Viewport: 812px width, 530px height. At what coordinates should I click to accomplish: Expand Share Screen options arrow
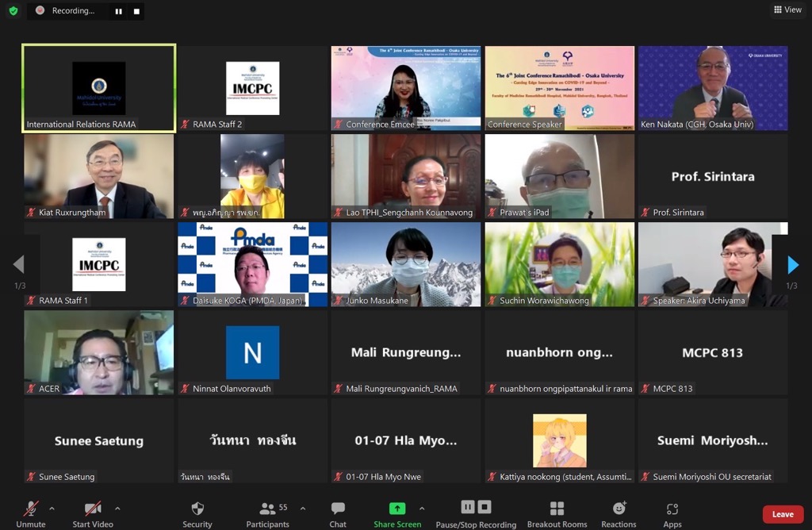point(422,508)
